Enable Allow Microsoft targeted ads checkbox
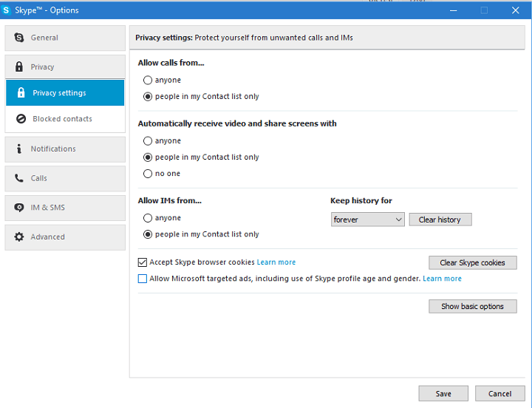532x408 pixels. (x=143, y=279)
